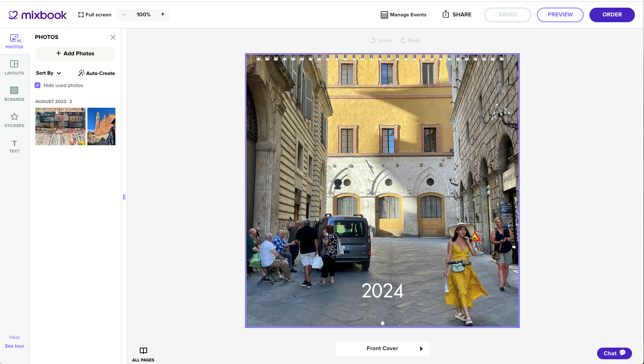Click the Share icon

tap(446, 15)
